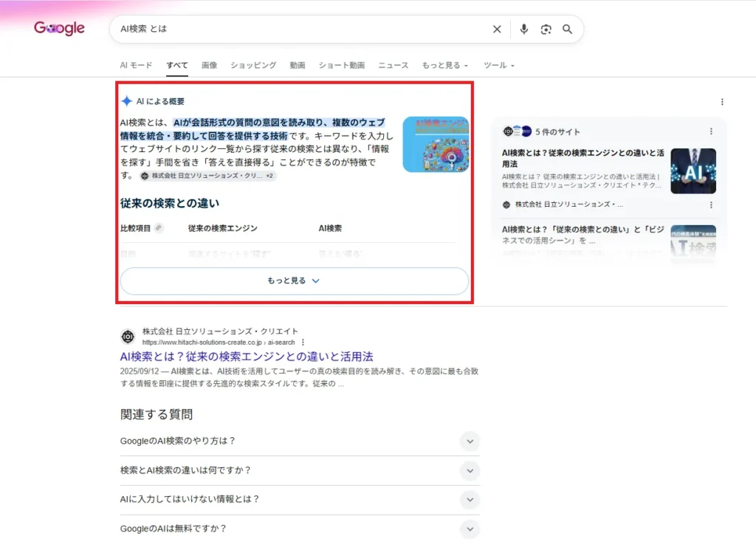Click the AI検索 column header in comparison table
The width and height of the screenshot is (756, 547).
[330, 228]
